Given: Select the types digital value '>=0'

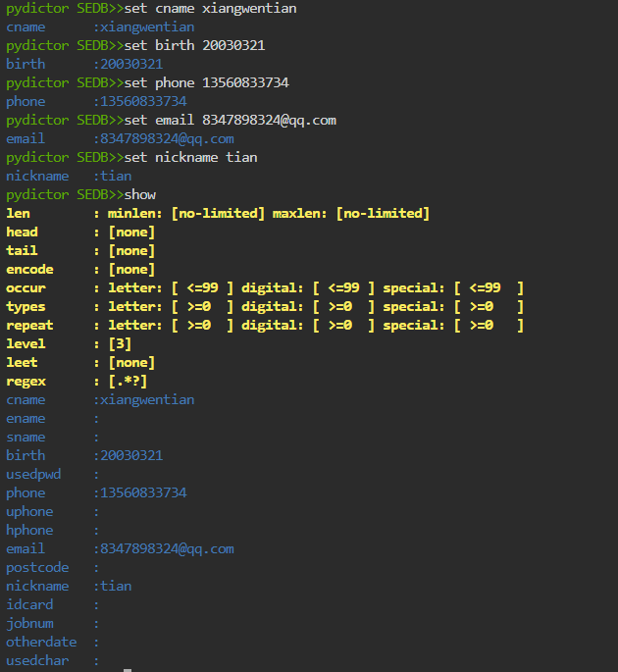Looking at the screenshot, I should pos(339,307).
